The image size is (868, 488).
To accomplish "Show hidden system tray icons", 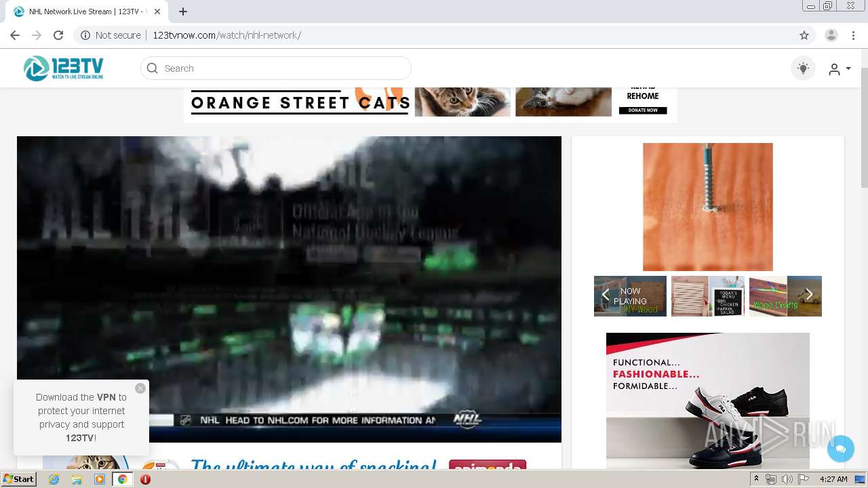I will tap(756, 479).
